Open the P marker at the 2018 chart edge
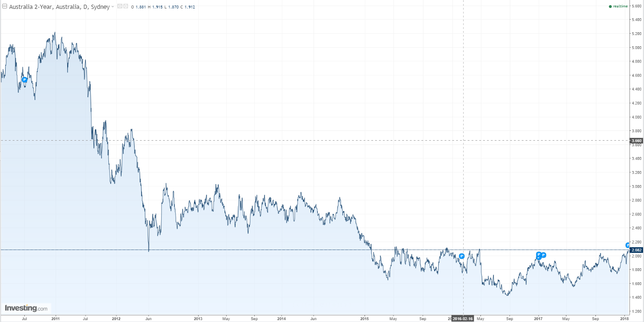This screenshot has width=644, height=322. pos(628,245)
